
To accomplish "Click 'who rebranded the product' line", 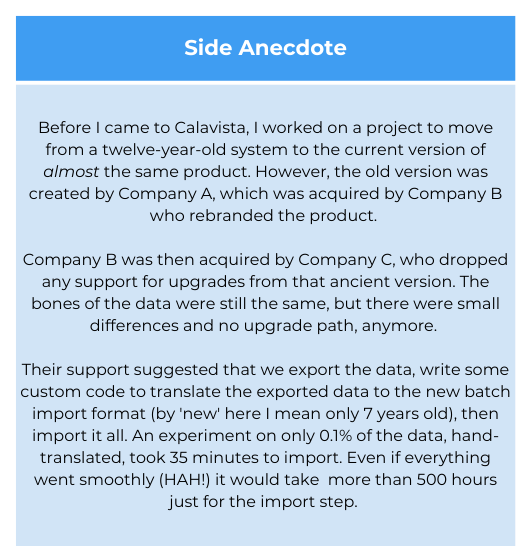I will tap(263, 216).
